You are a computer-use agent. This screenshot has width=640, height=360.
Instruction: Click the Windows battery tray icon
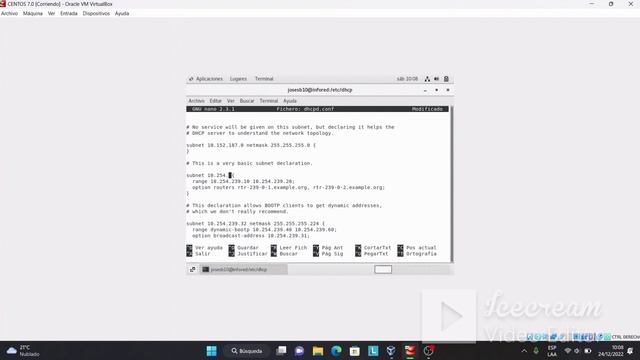(588, 351)
